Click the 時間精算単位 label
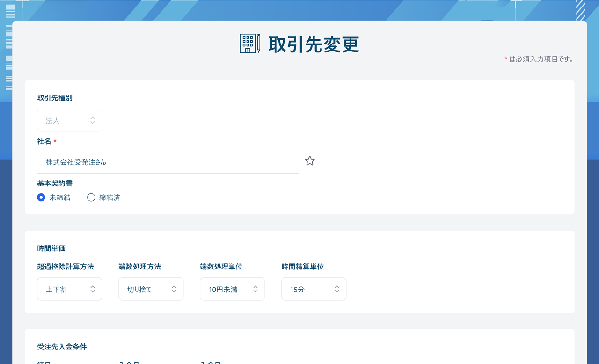 [x=303, y=267]
